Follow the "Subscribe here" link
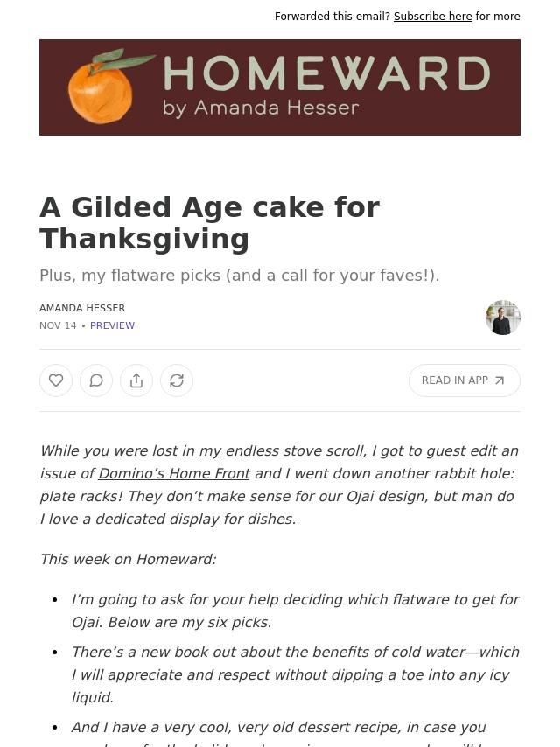This screenshot has height=747, width=560. pos(432,17)
